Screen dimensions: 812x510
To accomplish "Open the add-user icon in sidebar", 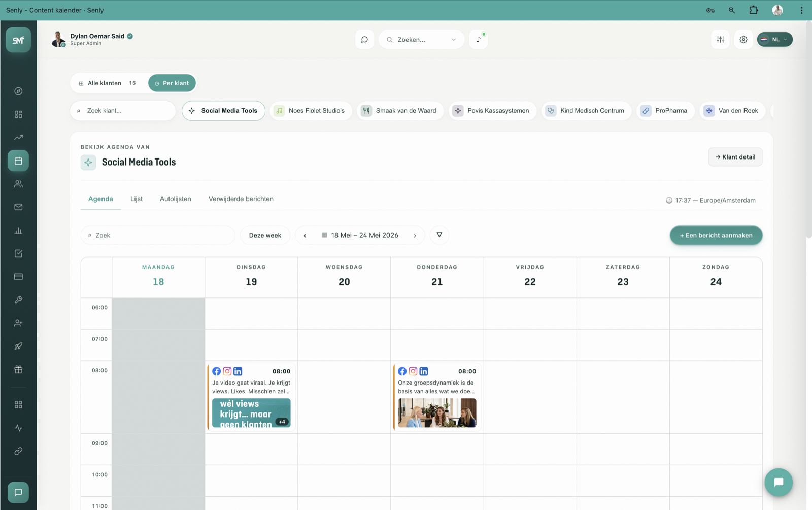I will tap(18, 323).
